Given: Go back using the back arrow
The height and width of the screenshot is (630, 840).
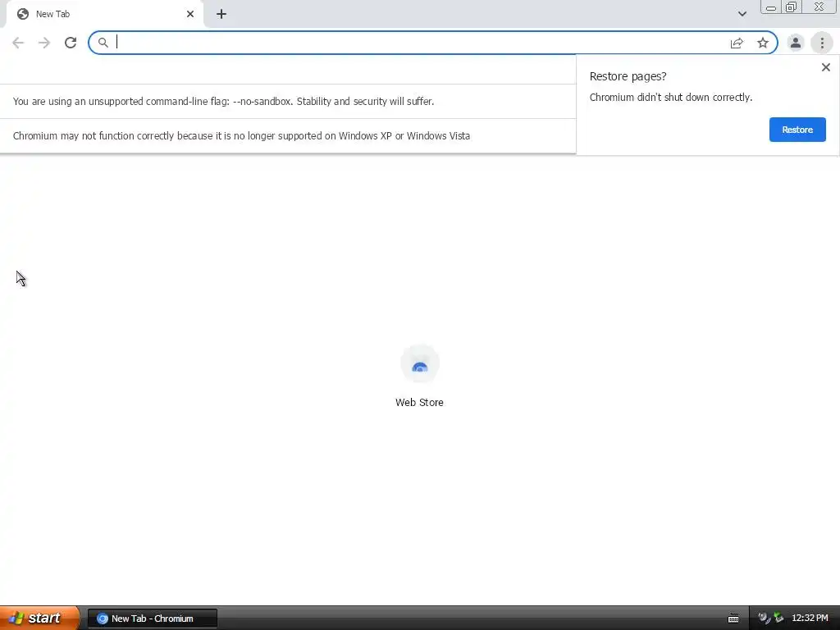Looking at the screenshot, I should (18, 43).
